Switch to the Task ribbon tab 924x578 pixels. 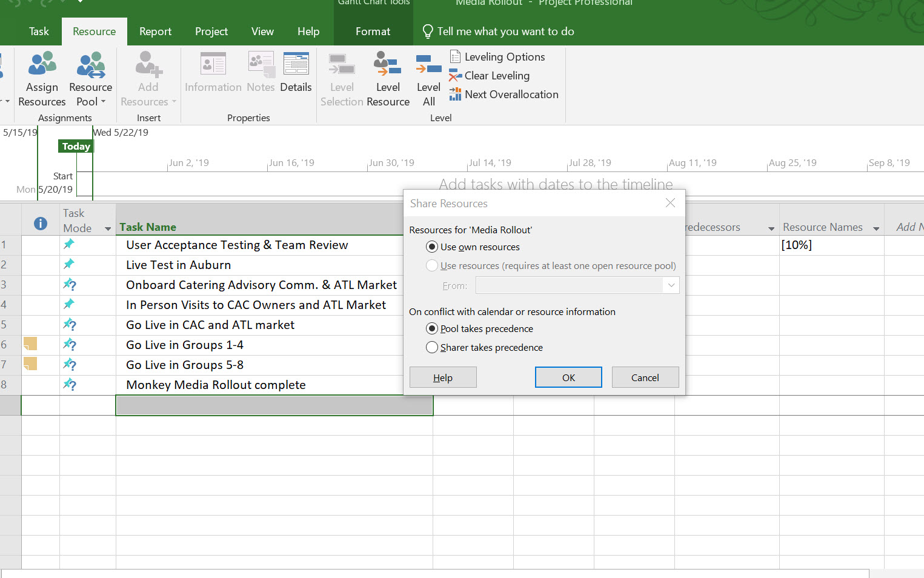point(39,32)
